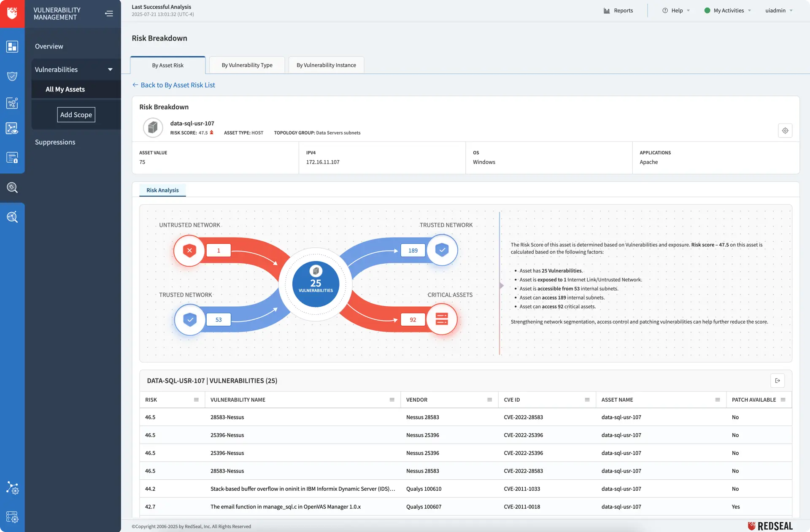Open the Help dropdown
Screen dimensions: 810x532
[676, 11]
